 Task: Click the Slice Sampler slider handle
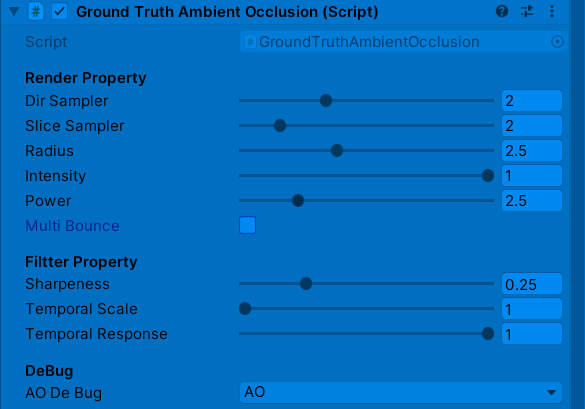(x=280, y=125)
